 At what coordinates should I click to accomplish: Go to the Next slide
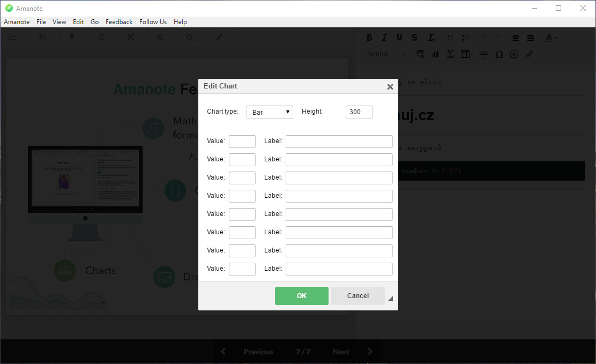click(x=341, y=352)
